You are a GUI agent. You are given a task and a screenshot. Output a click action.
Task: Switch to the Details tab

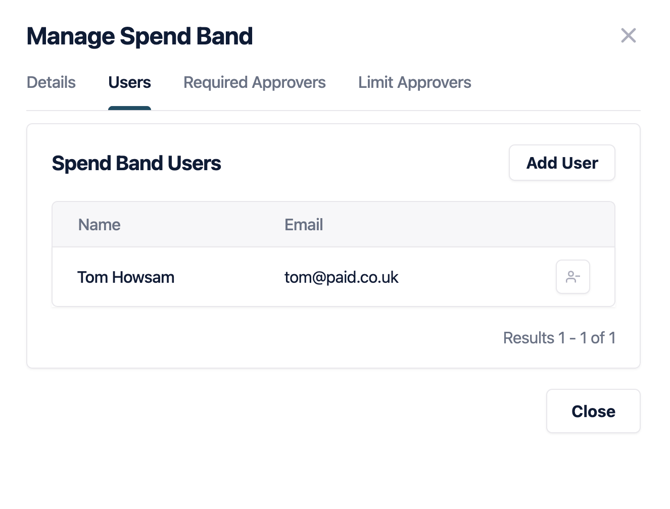pos(51,83)
